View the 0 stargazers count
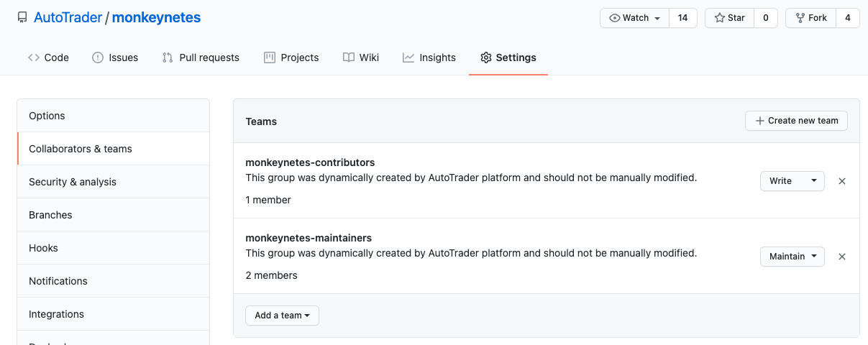Screen dimensions: 868x345 coord(765,18)
